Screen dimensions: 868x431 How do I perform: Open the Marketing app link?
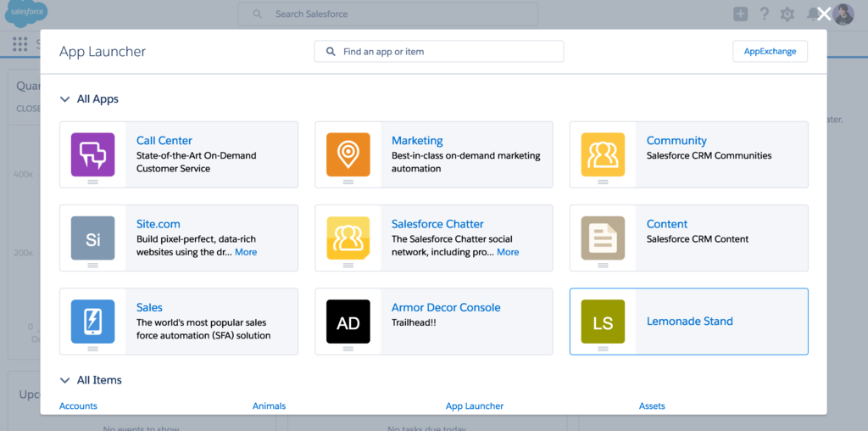(417, 141)
